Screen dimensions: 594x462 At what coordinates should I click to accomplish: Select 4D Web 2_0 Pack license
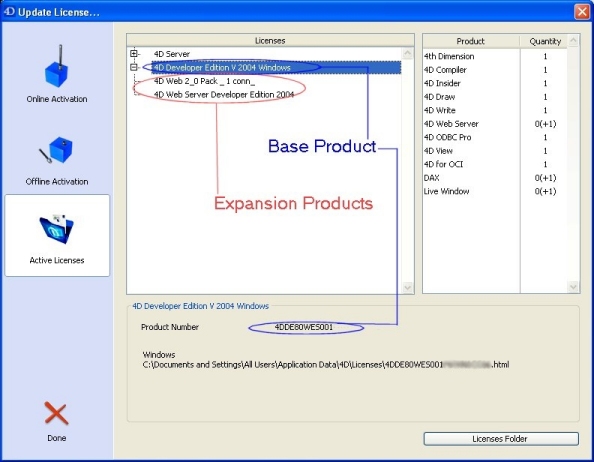[x=204, y=81]
